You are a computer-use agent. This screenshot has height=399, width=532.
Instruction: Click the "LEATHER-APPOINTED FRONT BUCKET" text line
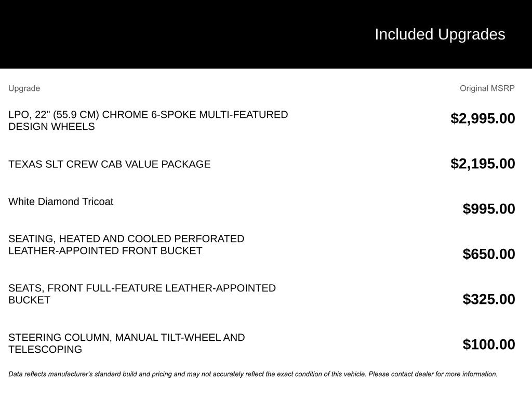click(x=105, y=251)
